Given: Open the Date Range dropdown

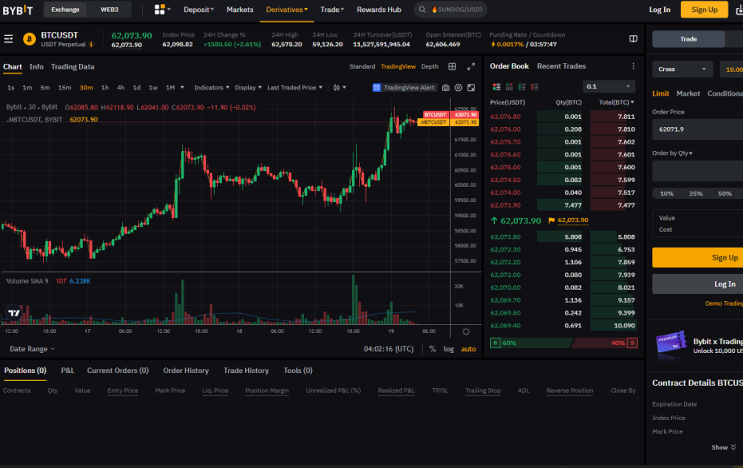Looking at the screenshot, I should tap(32, 349).
